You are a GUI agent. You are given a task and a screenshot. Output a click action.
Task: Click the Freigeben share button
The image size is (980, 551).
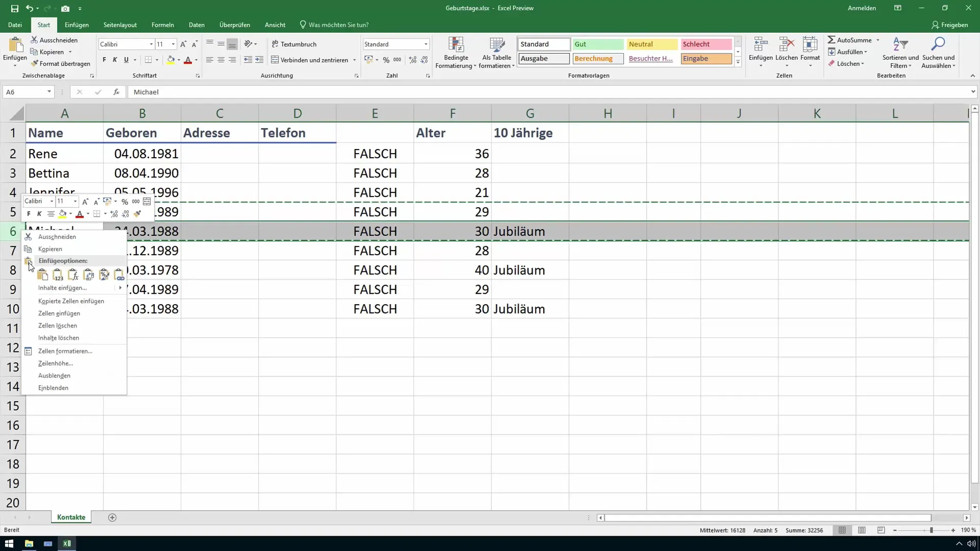point(950,24)
